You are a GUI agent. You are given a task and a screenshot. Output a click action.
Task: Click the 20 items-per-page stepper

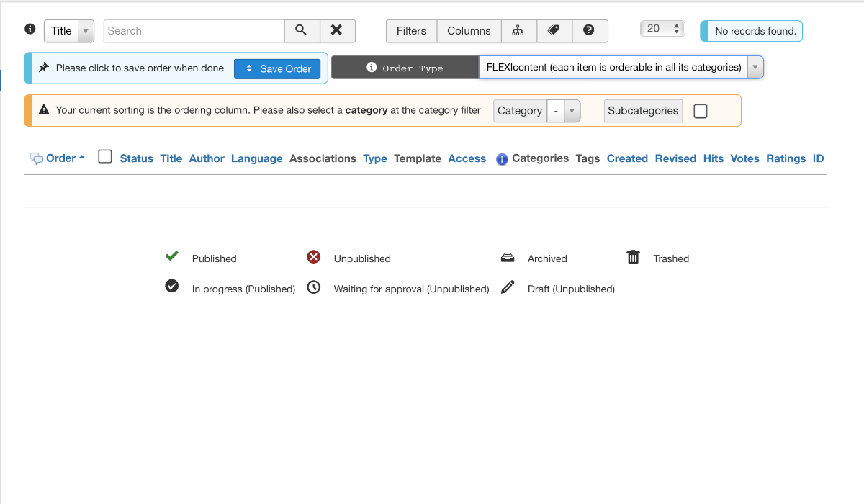tap(662, 29)
